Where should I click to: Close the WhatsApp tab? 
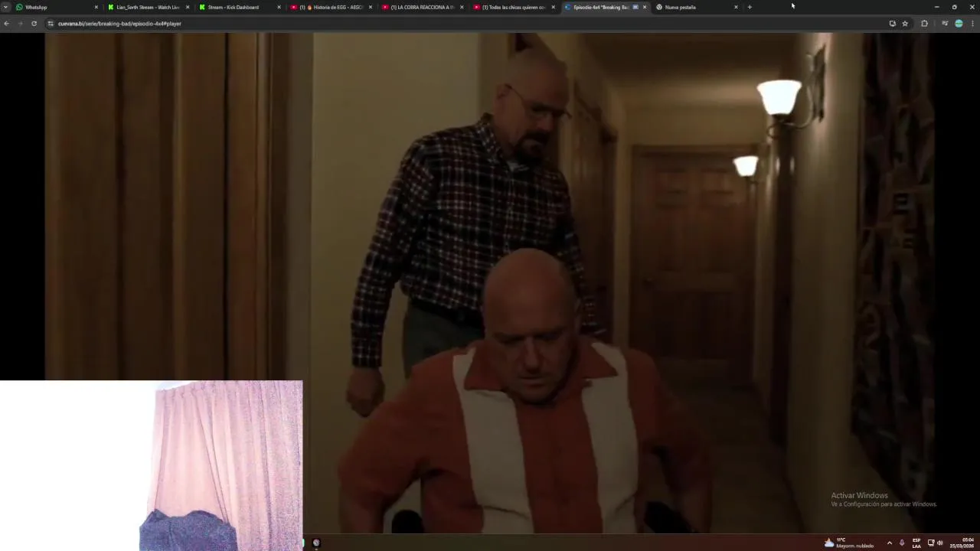pos(96,7)
